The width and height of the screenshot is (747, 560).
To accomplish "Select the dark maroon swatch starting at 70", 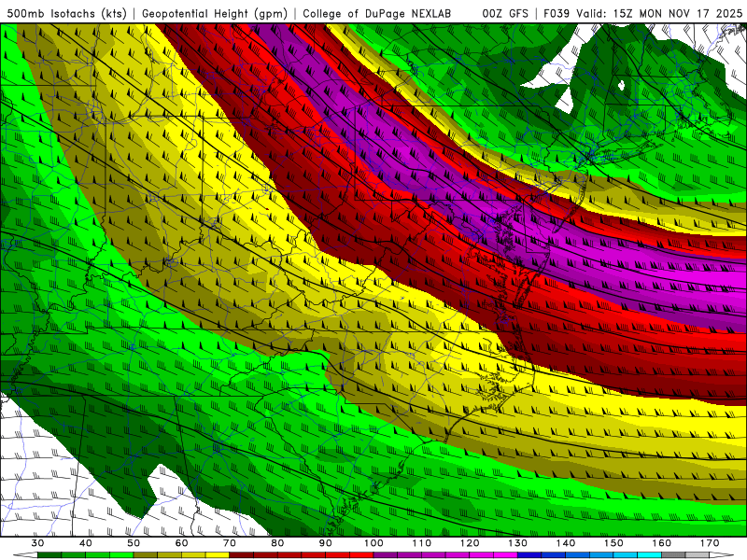I will pos(242,555).
